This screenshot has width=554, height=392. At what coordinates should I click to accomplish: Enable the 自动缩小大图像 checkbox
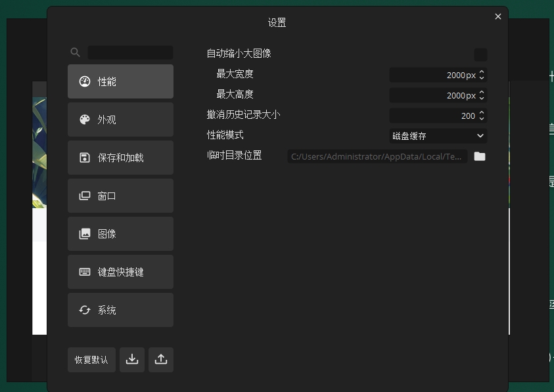point(480,54)
